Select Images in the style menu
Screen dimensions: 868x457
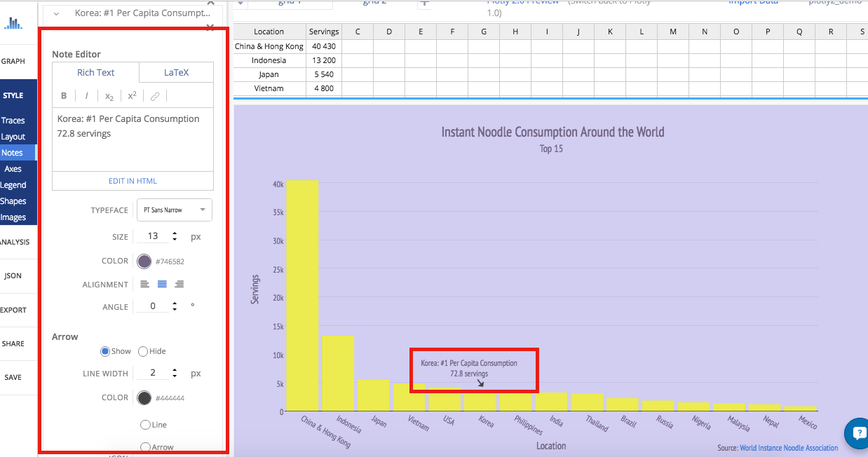(13, 217)
